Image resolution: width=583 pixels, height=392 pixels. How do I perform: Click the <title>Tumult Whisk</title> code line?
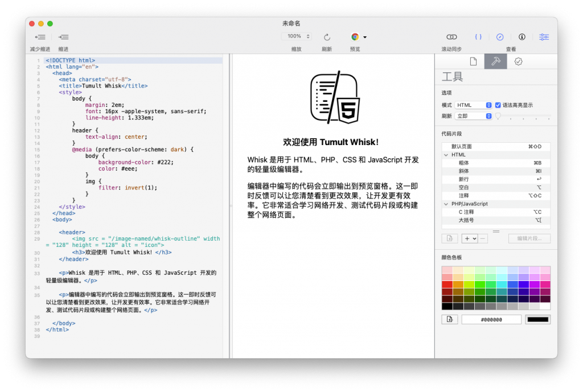(103, 86)
